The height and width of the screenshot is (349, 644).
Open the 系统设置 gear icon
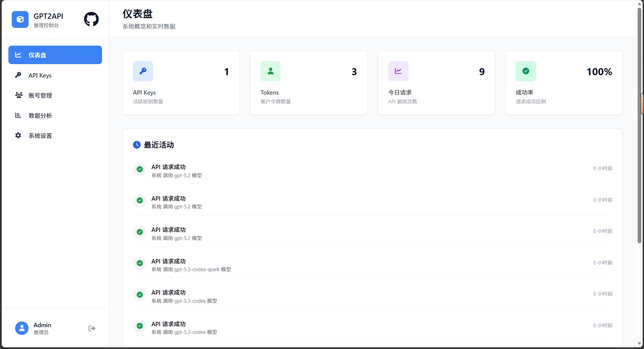point(18,135)
